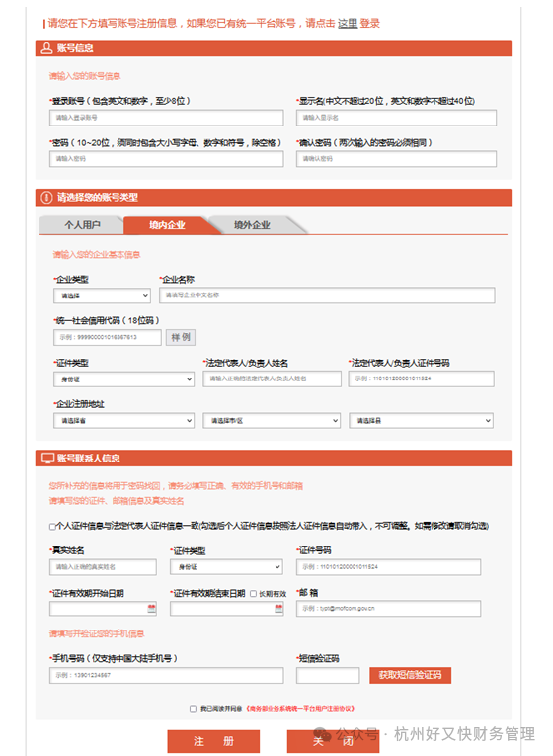
Task: Open the 请选择市/区 city dropdown
Action: tap(272, 420)
